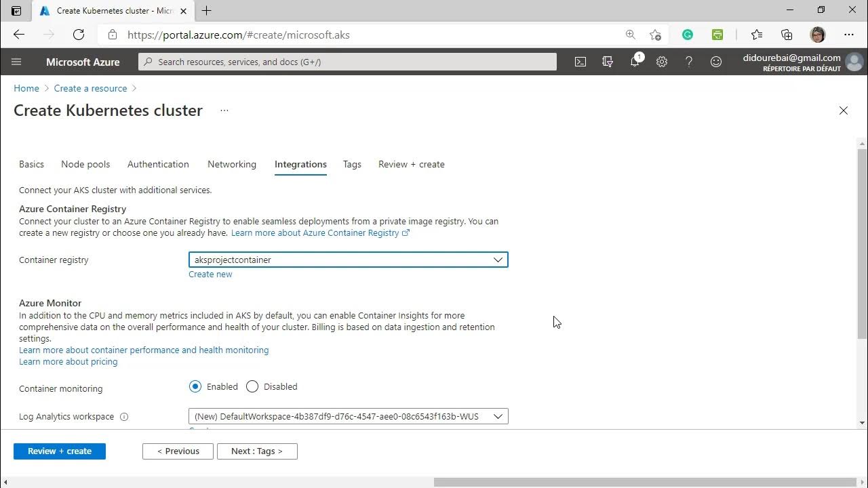The image size is (868, 488).
Task: Open the browser profile picture
Action: point(818,35)
